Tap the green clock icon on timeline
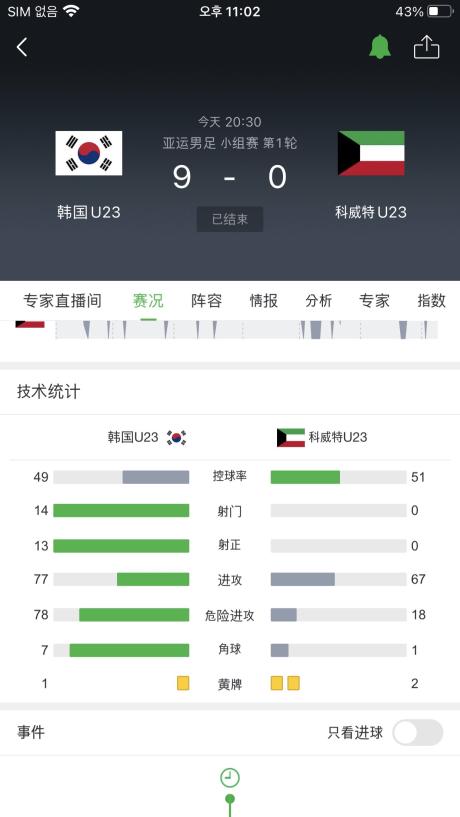Screen dimensions: 460x817 tap(230, 778)
